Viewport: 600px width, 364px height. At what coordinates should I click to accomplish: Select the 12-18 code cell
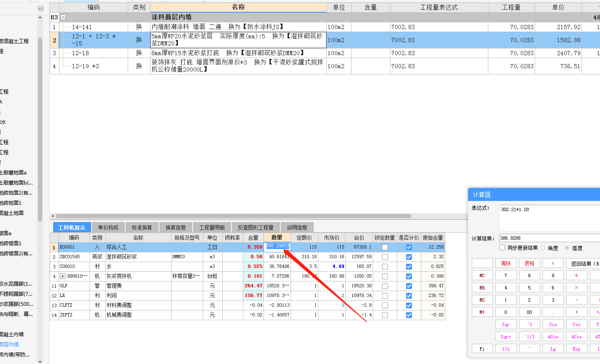tap(94, 53)
